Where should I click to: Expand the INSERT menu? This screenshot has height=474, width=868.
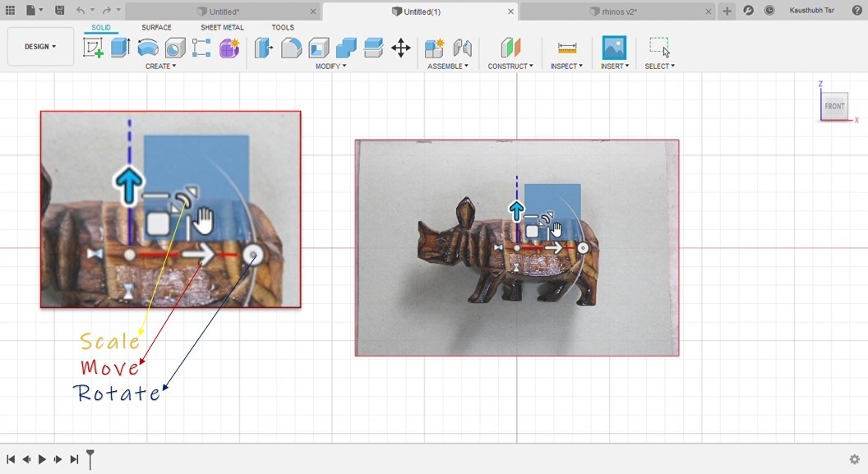615,66
